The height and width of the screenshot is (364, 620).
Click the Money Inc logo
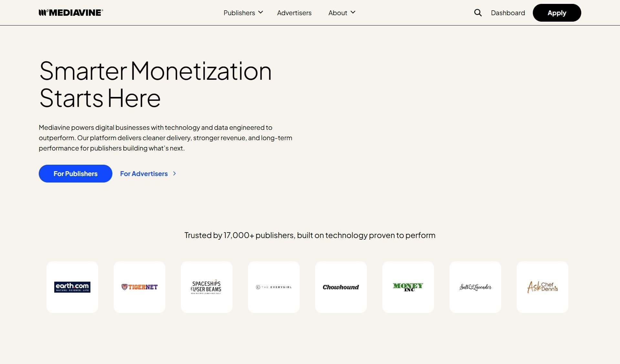pyautogui.click(x=408, y=287)
